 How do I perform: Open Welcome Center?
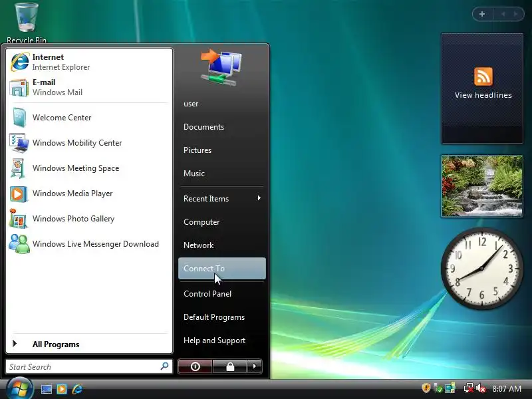[89, 118]
